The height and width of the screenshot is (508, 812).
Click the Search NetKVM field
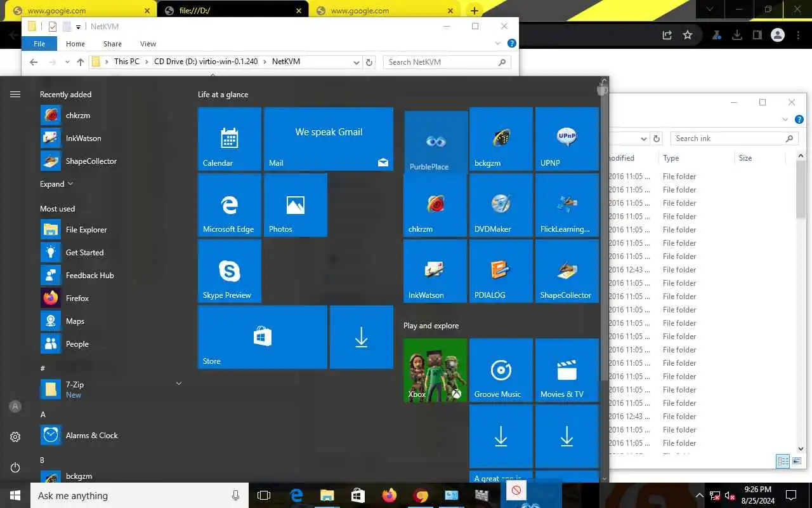click(x=447, y=62)
